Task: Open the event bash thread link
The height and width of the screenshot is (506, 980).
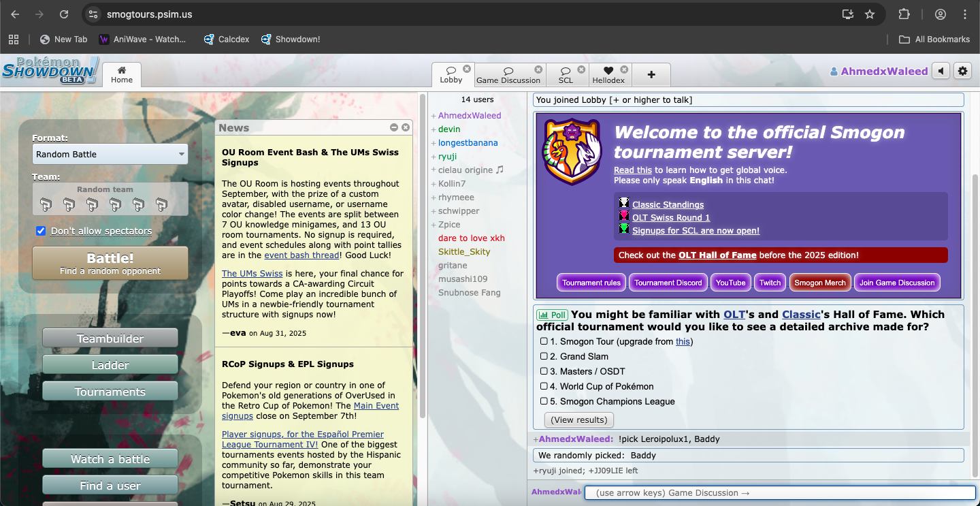Action: [x=301, y=255]
